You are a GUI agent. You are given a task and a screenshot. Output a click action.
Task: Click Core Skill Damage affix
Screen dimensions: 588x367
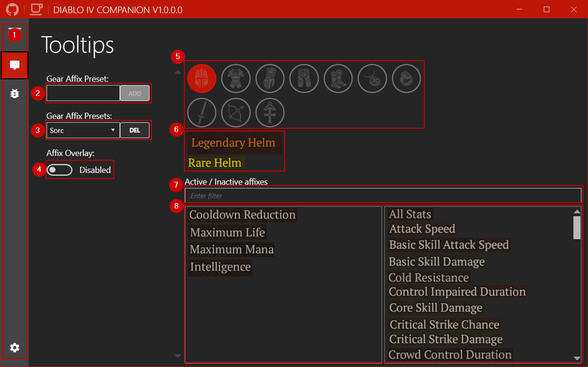[x=436, y=308]
